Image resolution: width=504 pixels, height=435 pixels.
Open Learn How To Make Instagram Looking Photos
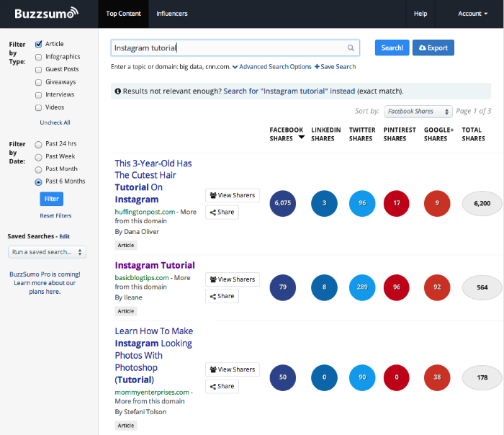pos(154,355)
